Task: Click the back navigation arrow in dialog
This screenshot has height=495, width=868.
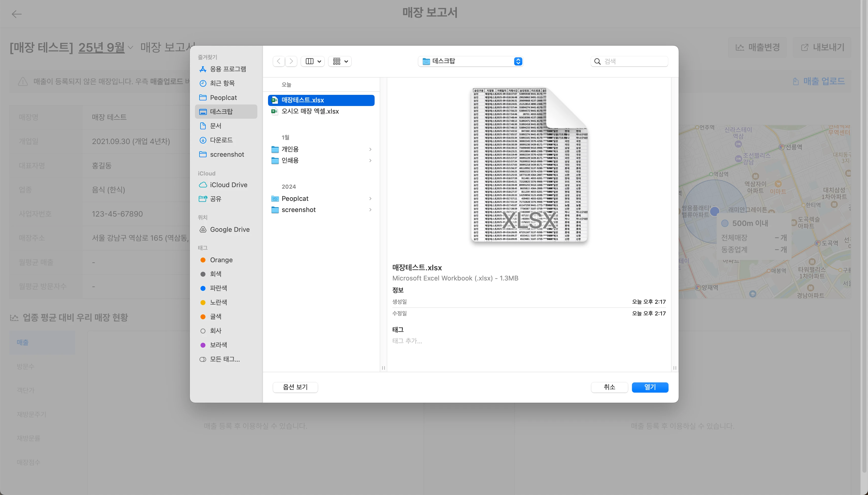Action: (279, 61)
